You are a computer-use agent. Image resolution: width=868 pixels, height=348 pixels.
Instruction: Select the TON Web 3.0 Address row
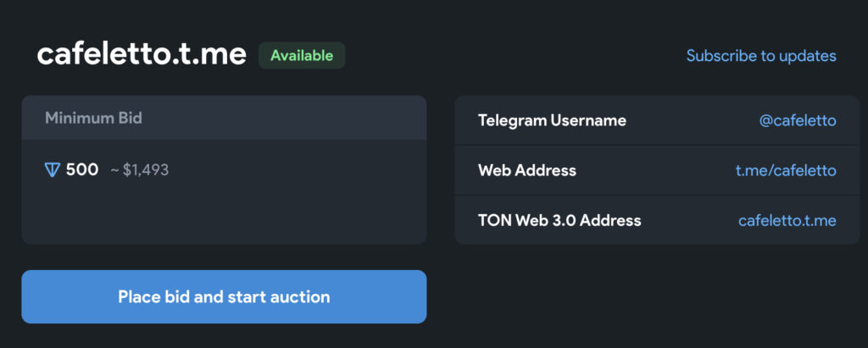click(x=657, y=220)
